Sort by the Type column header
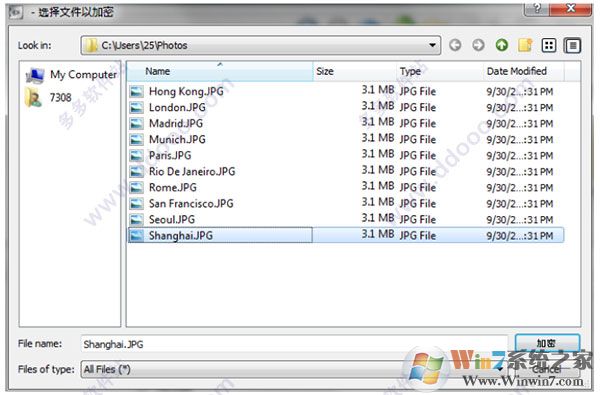This screenshot has width=600, height=395. point(439,71)
